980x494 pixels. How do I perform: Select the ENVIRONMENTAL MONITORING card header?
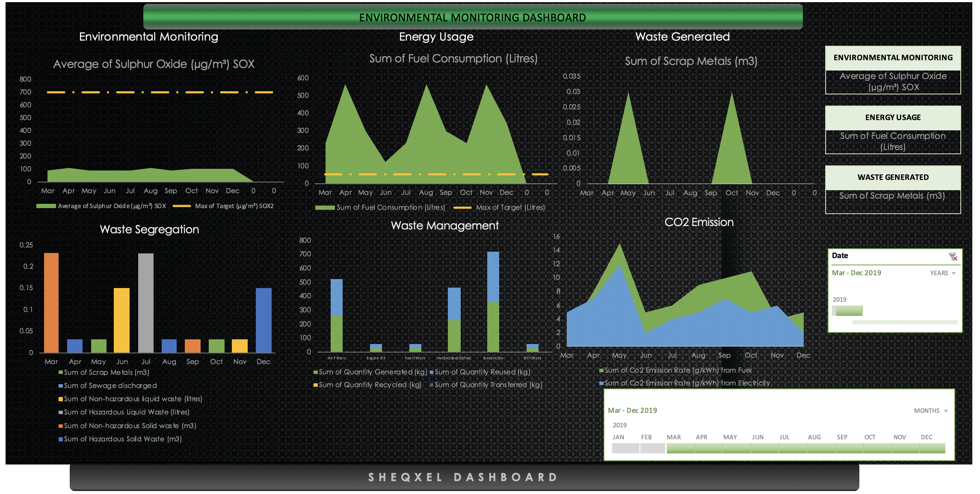[893, 58]
